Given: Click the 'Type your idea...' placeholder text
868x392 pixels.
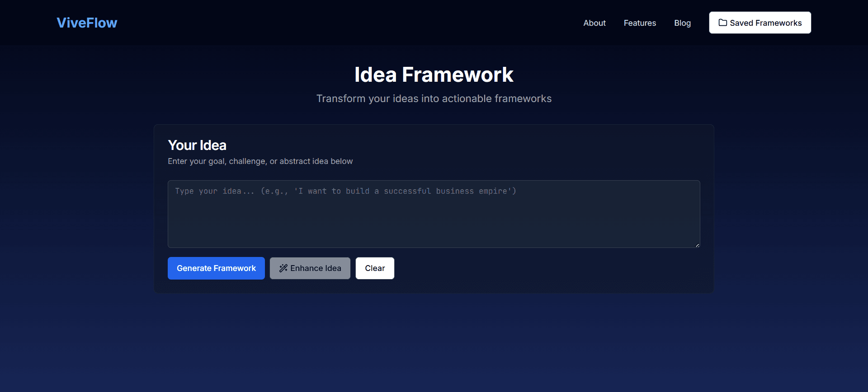Looking at the screenshot, I should coord(345,191).
